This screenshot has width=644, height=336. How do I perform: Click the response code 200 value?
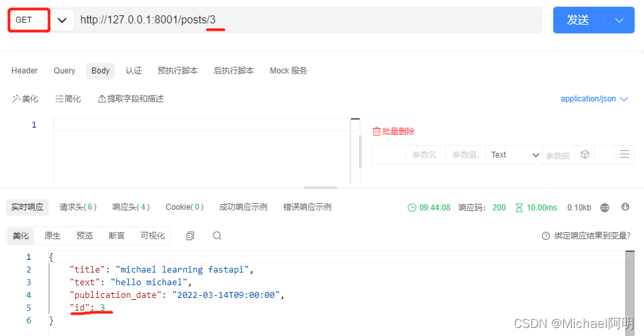pyautogui.click(x=499, y=208)
